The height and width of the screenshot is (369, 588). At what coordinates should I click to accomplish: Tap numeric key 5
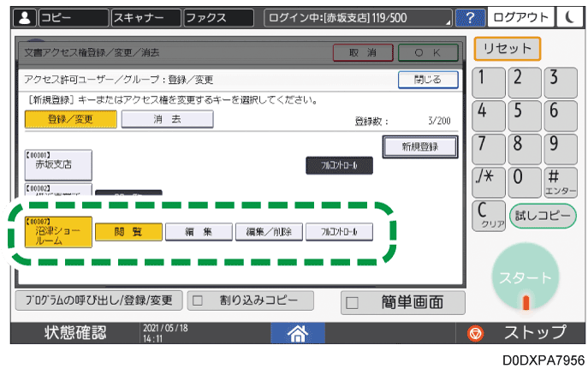[525, 116]
